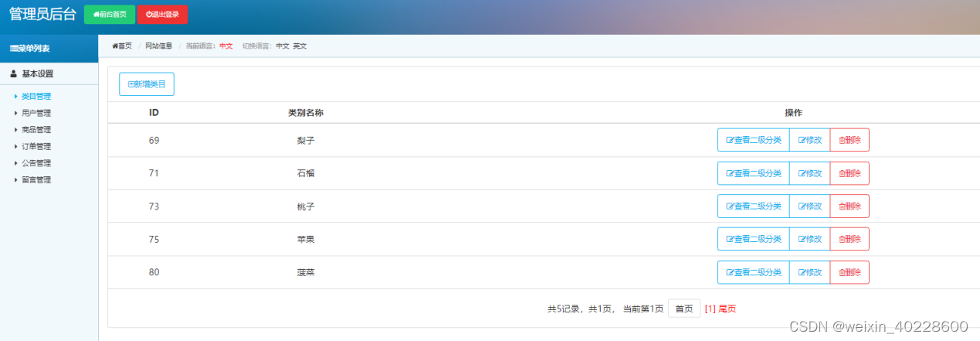Image resolution: width=980 pixels, height=341 pixels.
Task: Collapse the 基本设置 section header
Action: click(x=49, y=74)
